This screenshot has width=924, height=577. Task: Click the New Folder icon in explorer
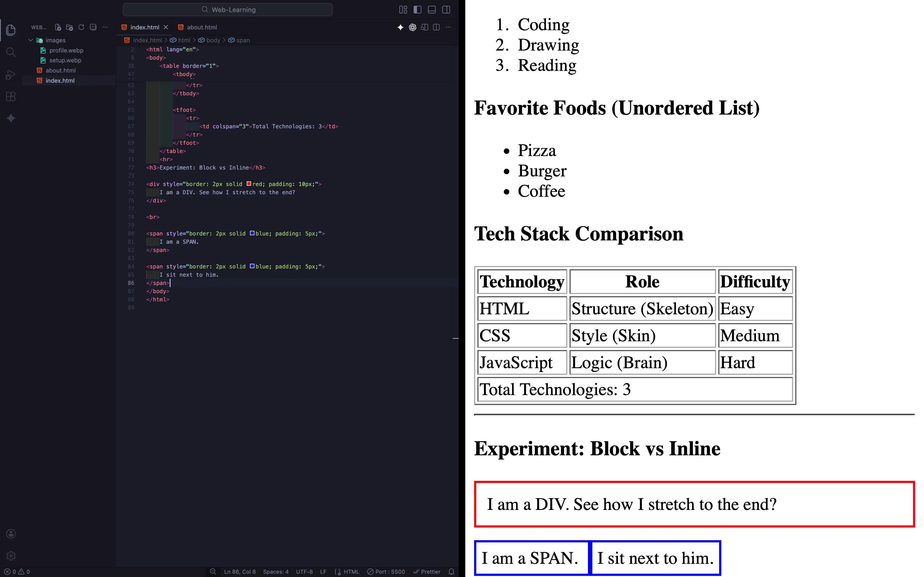click(x=70, y=27)
